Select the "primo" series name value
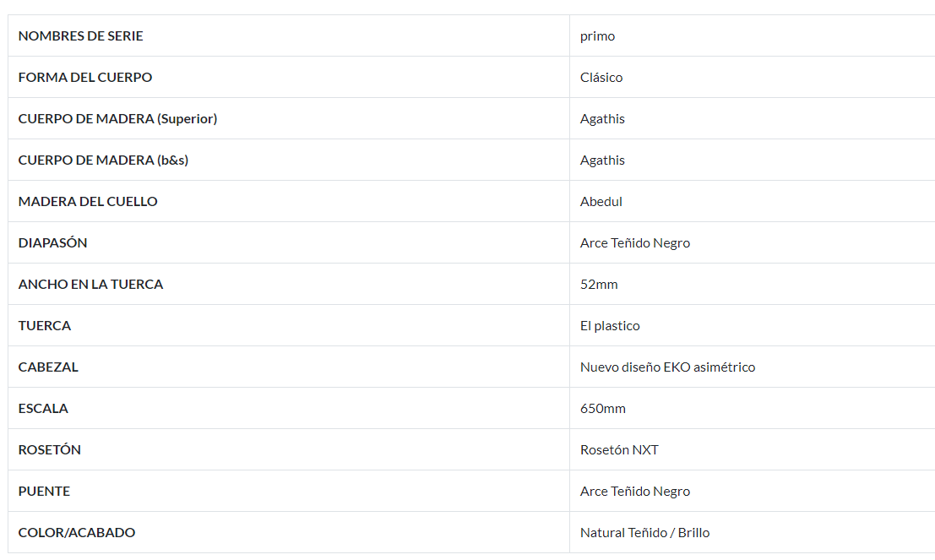Image resolution: width=935 pixels, height=560 pixels. click(x=597, y=36)
